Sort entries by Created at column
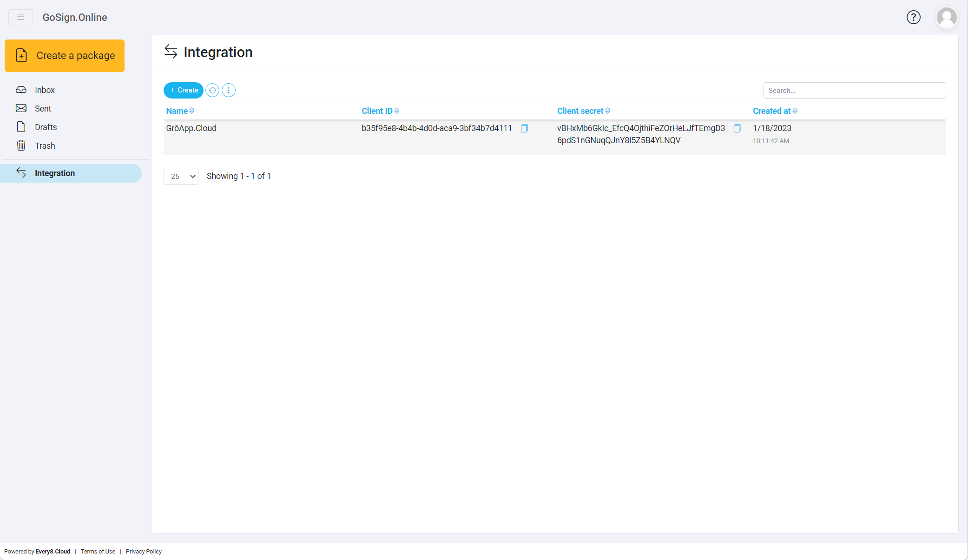This screenshot has height=560, width=968. click(774, 111)
